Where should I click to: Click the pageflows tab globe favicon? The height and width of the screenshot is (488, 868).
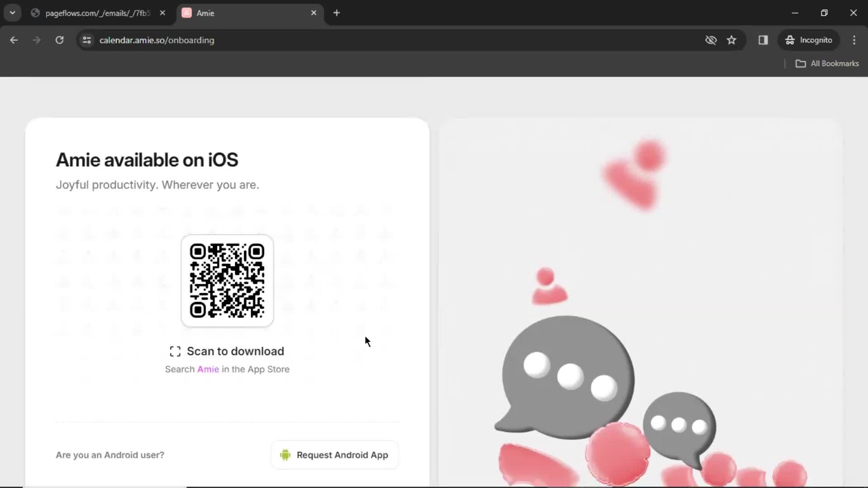[x=35, y=13]
